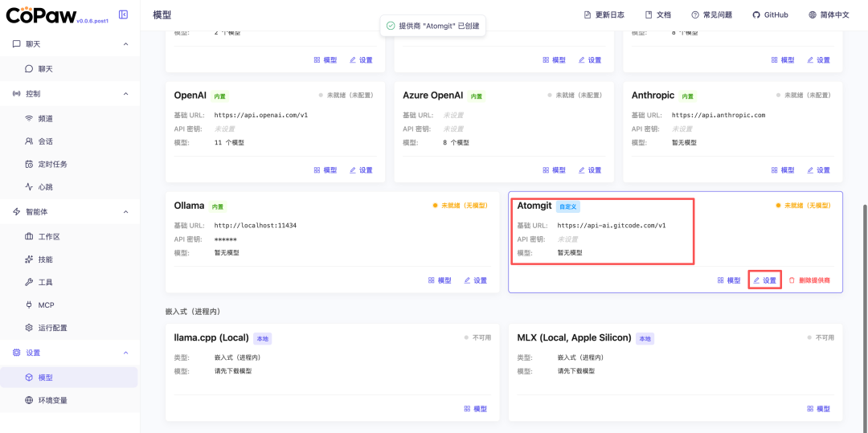Click the gear icon beside 运行配置
The width and height of the screenshot is (868, 433).
[30, 328]
